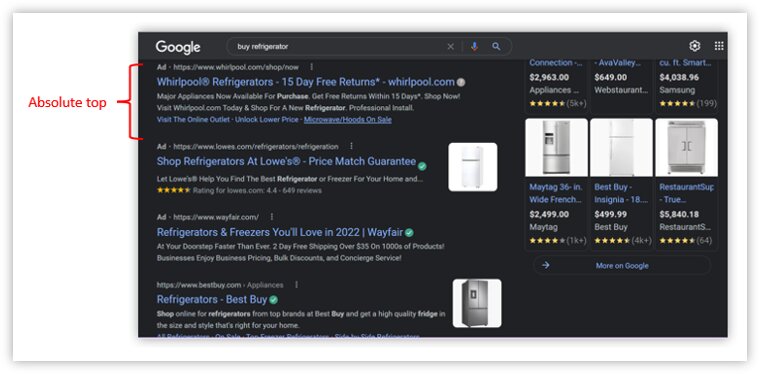
Task: Click the $649.00 price
Action: [611, 77]
